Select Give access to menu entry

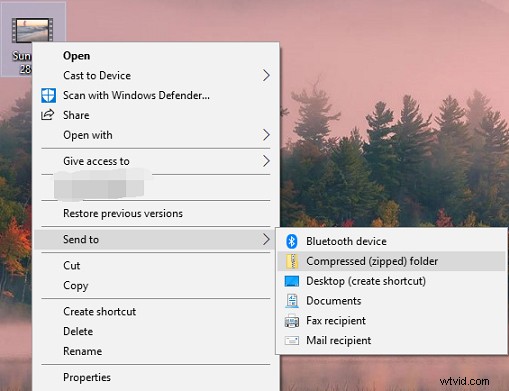[157, 161]
